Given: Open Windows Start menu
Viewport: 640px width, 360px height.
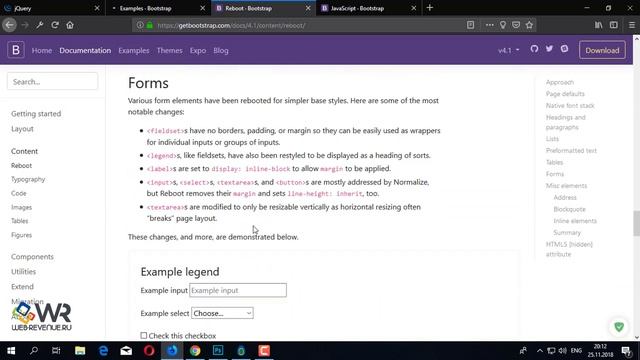Looking at the screenshot, I should tap(11, 351).
